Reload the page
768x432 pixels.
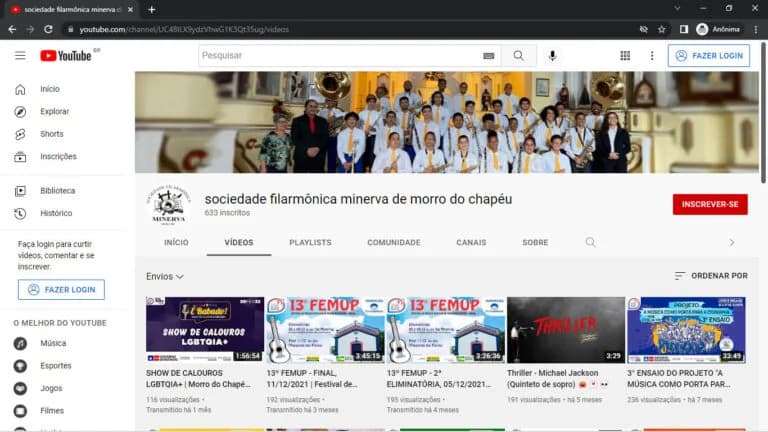pyautogui.click(x=48, y=29)
